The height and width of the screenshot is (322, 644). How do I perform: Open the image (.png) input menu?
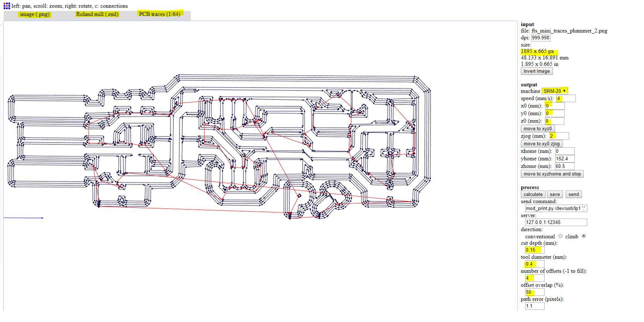click(35, 14)
